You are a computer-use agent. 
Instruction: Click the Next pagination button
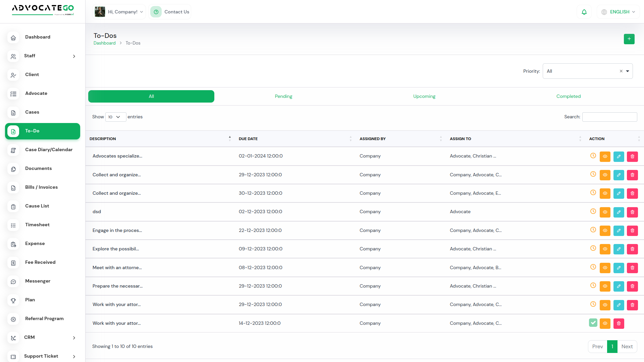627,347
